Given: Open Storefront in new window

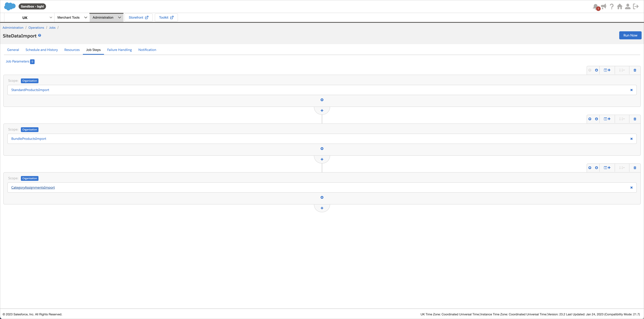Looking at the screenshot, I should point(139,17).
